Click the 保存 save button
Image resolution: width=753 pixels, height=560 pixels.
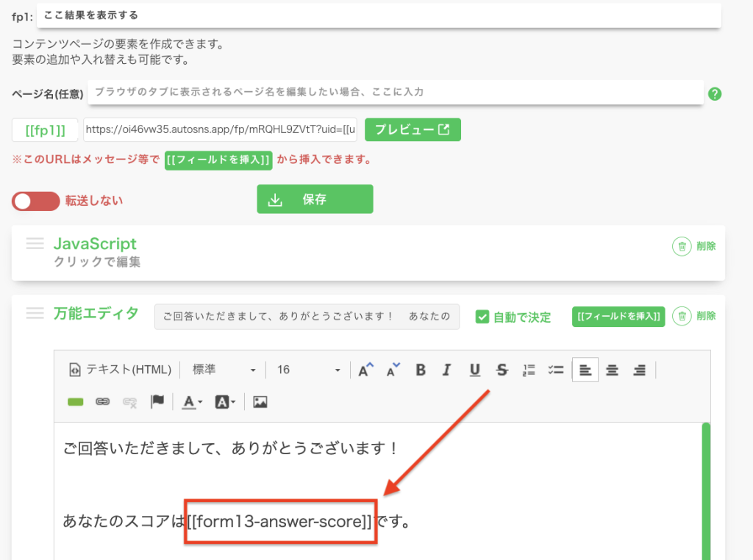[x=315, y=199]
